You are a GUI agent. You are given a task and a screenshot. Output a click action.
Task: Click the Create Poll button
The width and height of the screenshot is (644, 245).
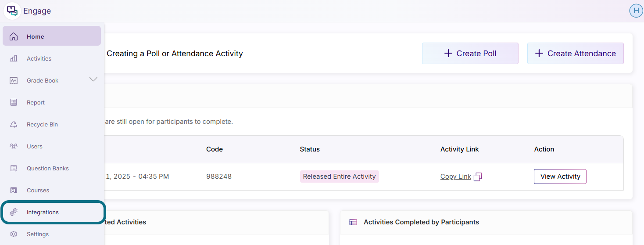tap(470, 53)
